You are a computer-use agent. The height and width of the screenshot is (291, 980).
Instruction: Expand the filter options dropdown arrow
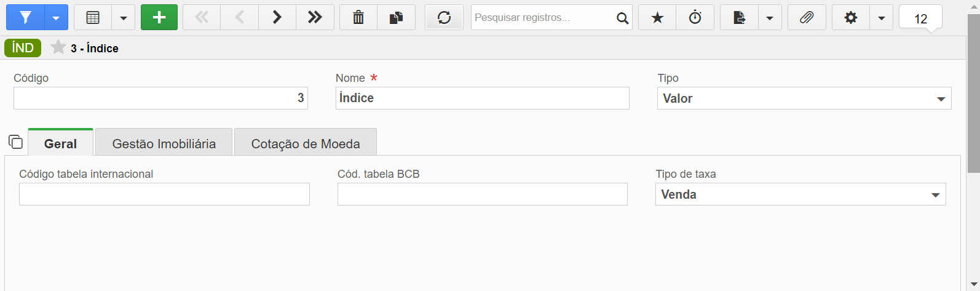click(56, 18)
